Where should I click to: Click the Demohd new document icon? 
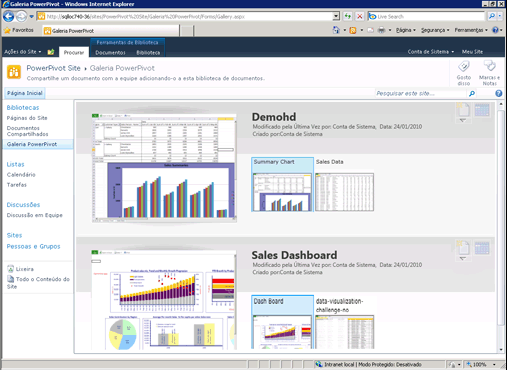click(463, 110)
